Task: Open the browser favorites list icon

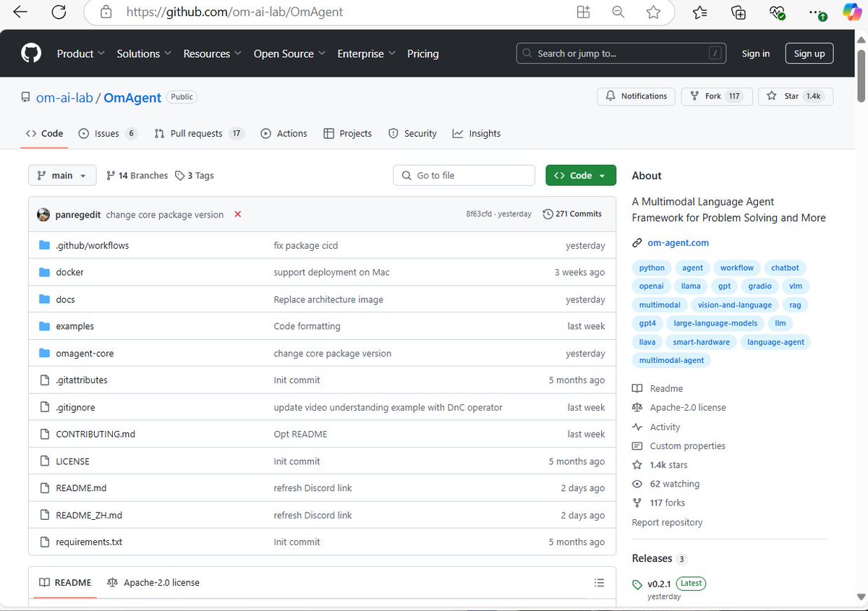Action: (x=700, y=12)
